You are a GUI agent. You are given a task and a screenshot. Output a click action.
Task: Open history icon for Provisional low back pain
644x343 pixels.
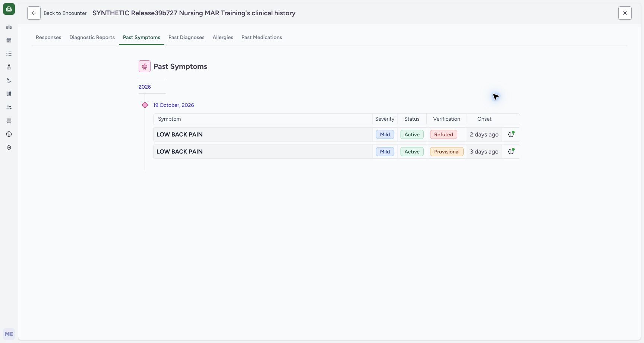tap(511, 152)
